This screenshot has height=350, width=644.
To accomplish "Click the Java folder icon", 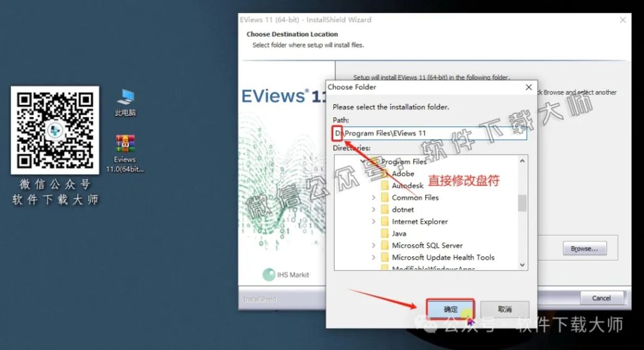I will tap(385, 233).
